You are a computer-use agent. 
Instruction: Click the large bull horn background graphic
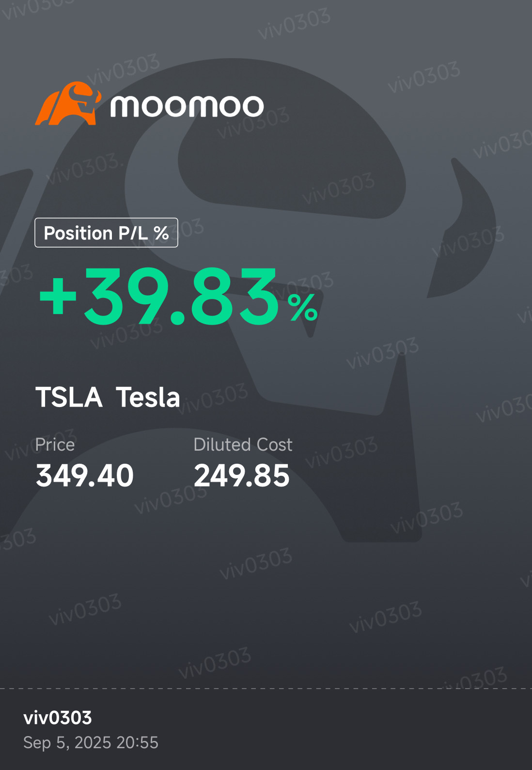pyautogui.click(x=463, y=228)
